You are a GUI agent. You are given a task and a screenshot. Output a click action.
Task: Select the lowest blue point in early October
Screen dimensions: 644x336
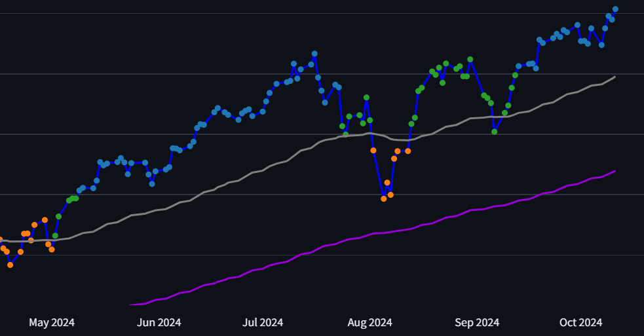(x=601, y=45)
